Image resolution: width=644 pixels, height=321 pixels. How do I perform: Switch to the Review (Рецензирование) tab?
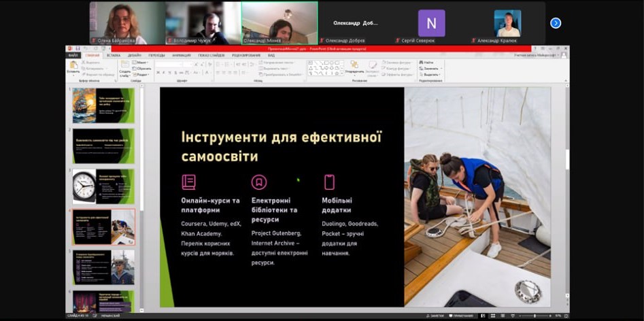(245, 55)
